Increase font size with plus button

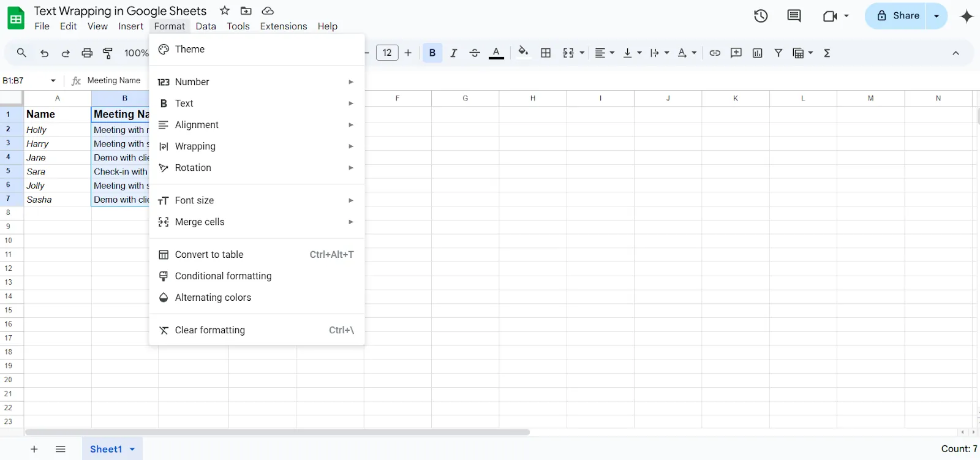[408, 53]
